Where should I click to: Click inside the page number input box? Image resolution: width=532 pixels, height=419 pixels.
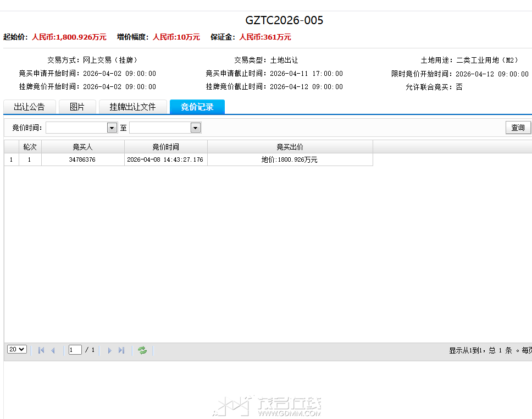tap(74, 349)
